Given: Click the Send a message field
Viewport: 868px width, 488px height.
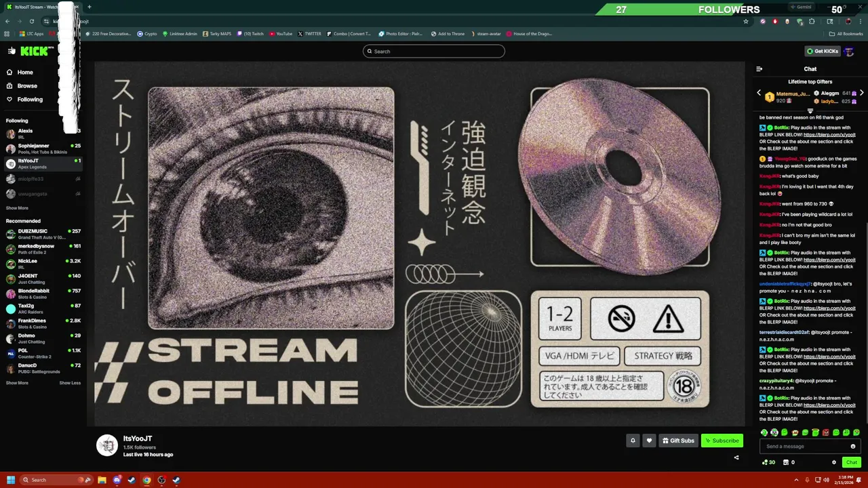Looking at the screenshot, I should coord(810,447).
